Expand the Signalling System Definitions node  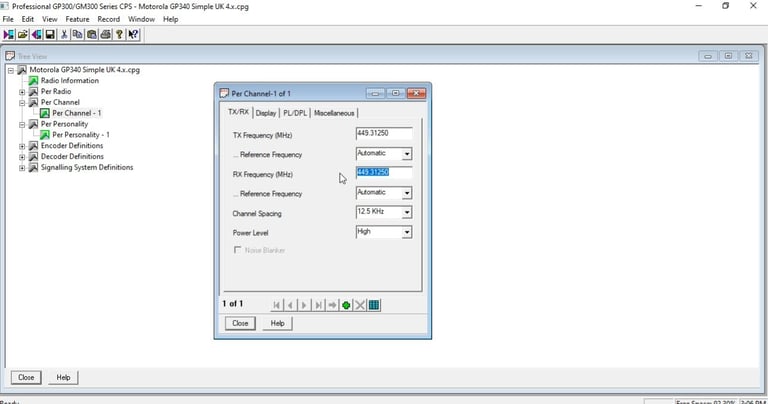(22, 168)
